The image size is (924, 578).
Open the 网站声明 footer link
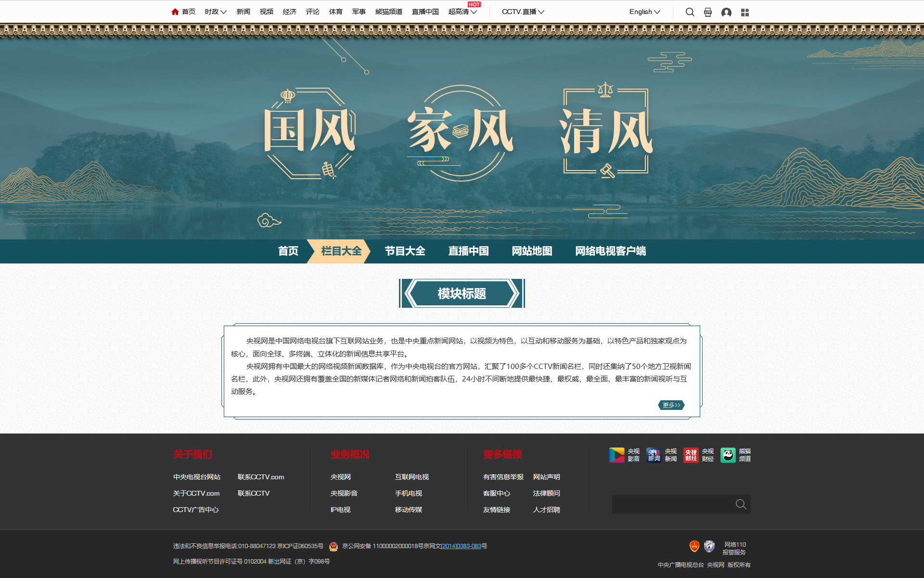pos(547,477)
